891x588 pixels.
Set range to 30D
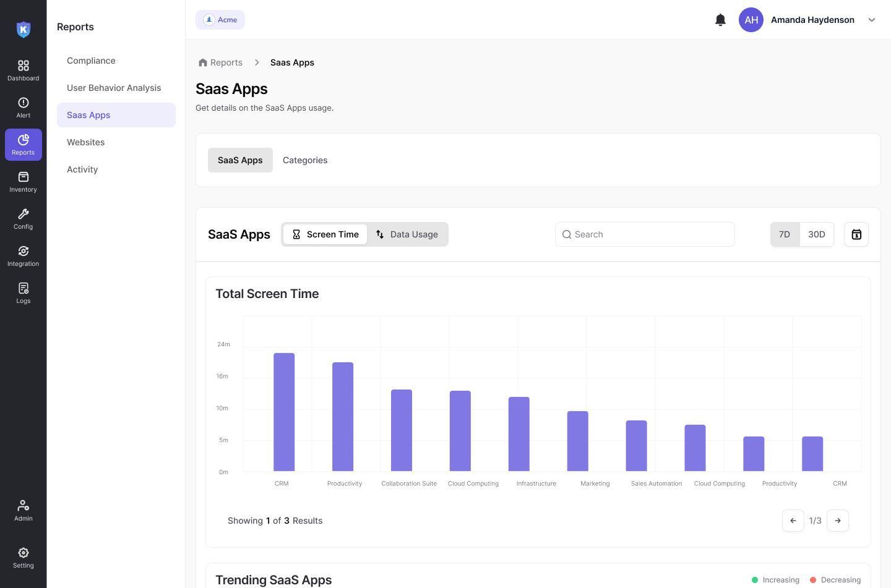pos(816,234)
